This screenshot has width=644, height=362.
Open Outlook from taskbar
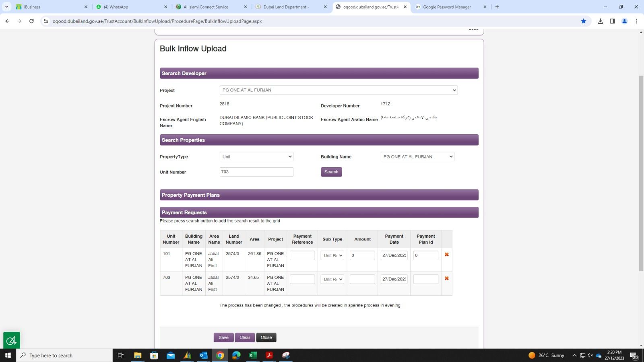tap(204, 355)
